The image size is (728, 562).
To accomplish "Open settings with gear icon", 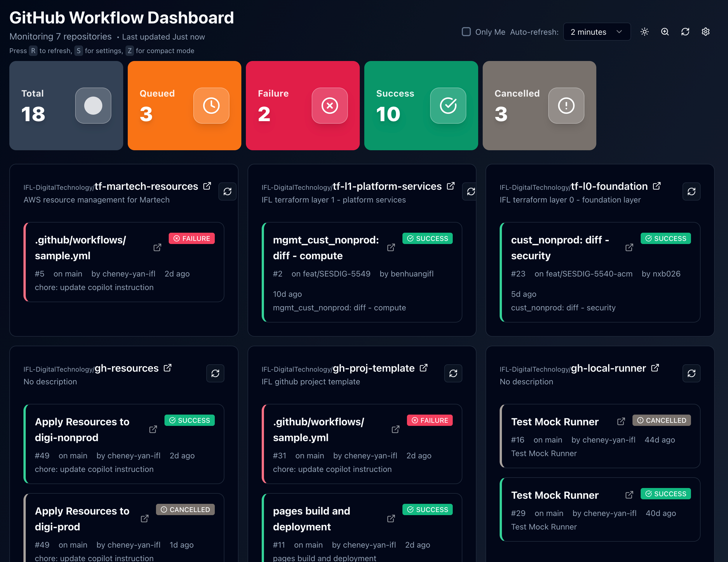I will pos(705,32).
